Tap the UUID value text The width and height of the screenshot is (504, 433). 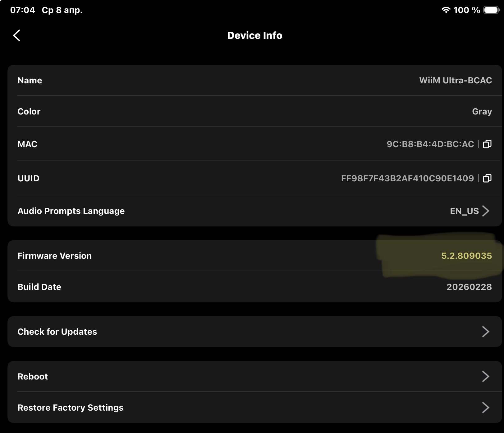pyautogui.click(x=407, y=178)
